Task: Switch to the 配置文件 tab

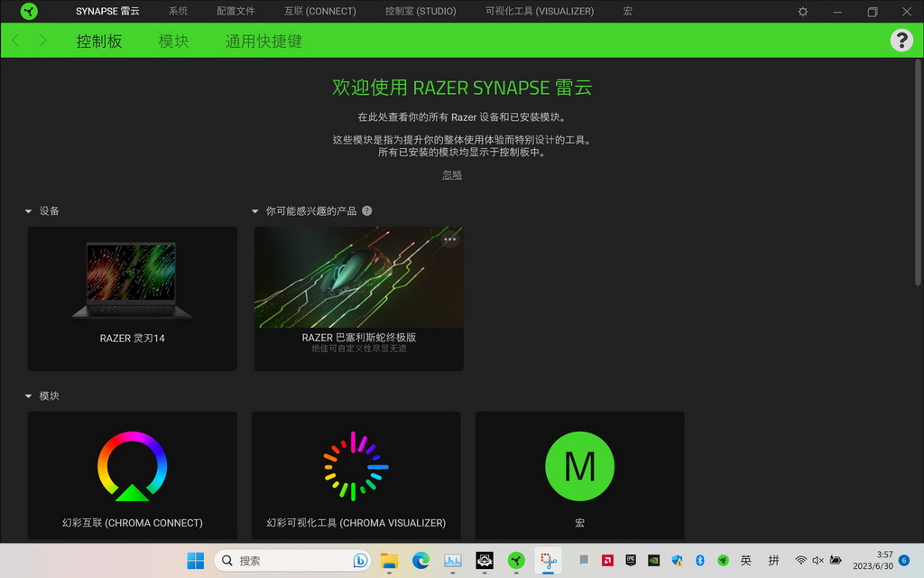Action: (236, 11)
